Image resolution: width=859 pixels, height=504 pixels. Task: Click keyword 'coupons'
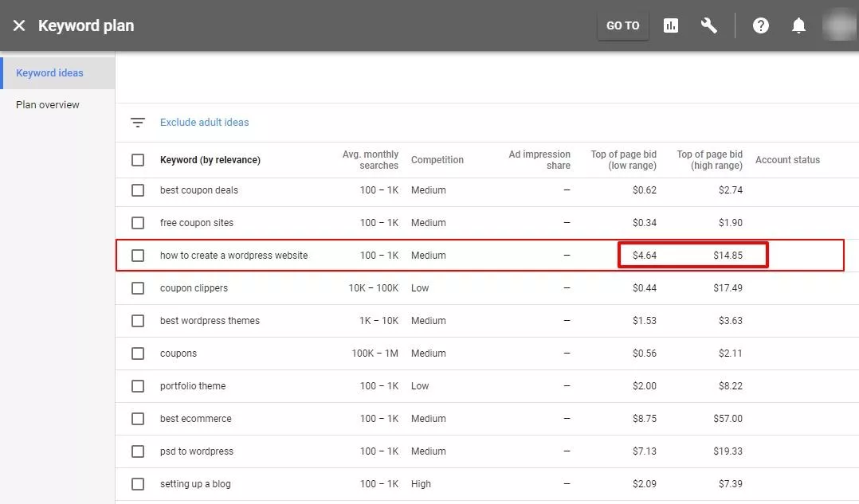(178, 354)
